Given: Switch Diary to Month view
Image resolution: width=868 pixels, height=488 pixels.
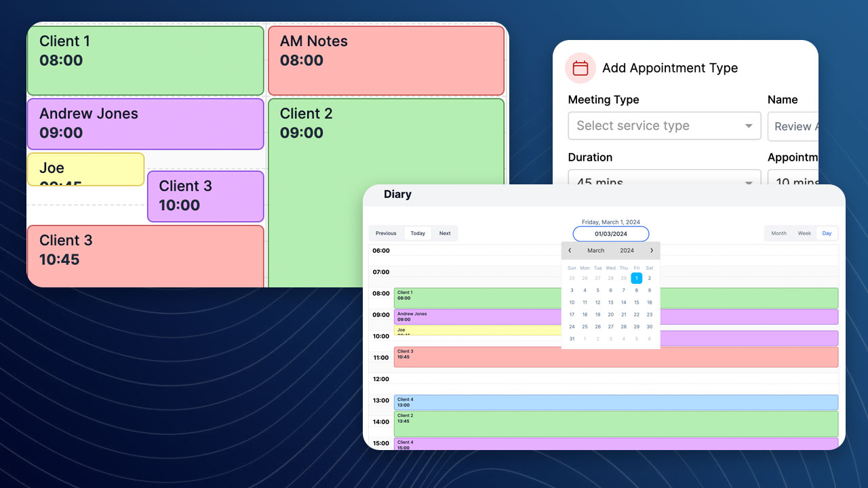Looking at the screenshot, I should click(x=779, y=233).
